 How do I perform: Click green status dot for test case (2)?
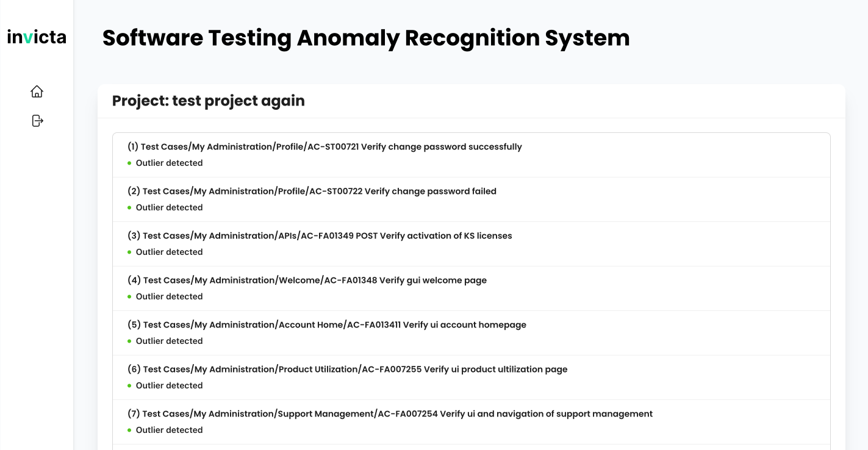click(x=129, y=208)
